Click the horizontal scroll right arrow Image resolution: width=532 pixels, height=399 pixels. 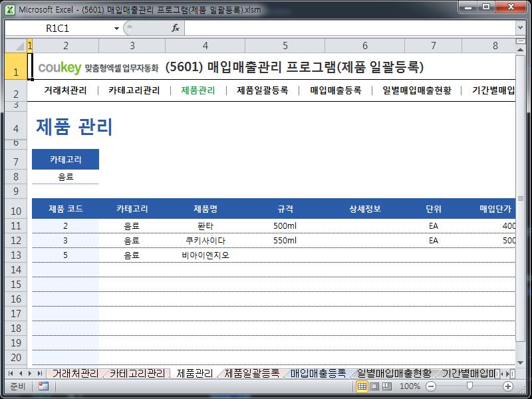pyautogui.click(x=508, y=374)
